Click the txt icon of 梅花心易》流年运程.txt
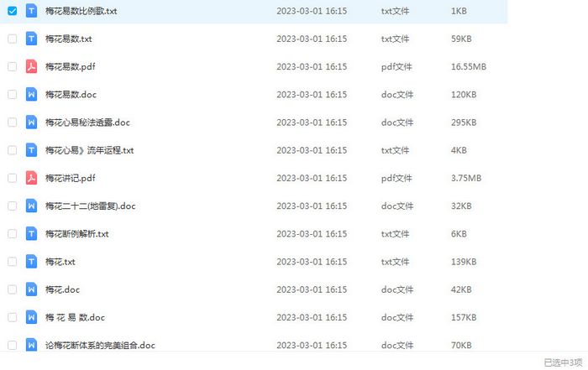588x370 pixels. coord(32,150)
